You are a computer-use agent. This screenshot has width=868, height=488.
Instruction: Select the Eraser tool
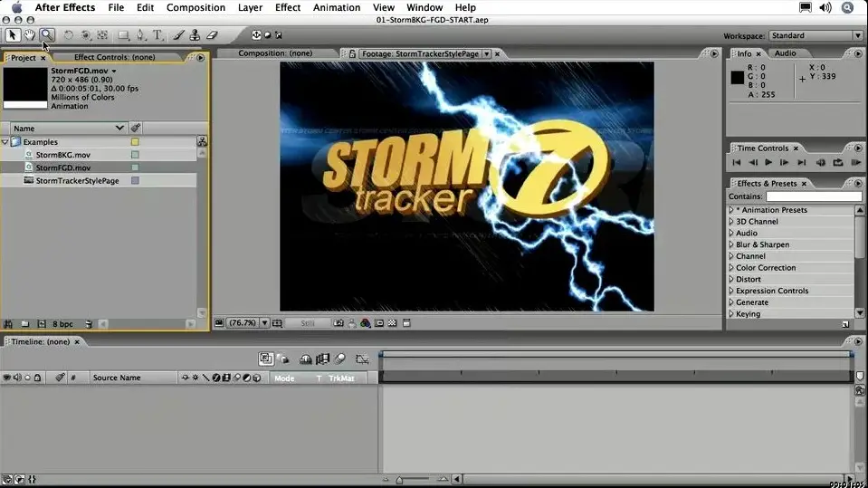212,35
